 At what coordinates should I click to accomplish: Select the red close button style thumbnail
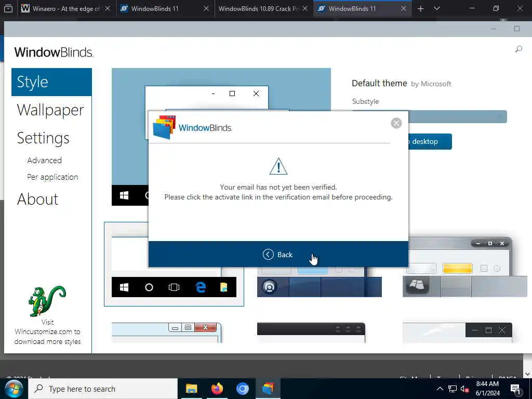(x=166, y=332)
